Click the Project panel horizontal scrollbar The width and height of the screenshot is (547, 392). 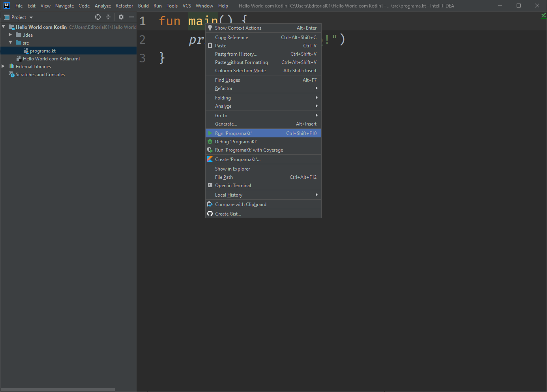coord(58,390)
